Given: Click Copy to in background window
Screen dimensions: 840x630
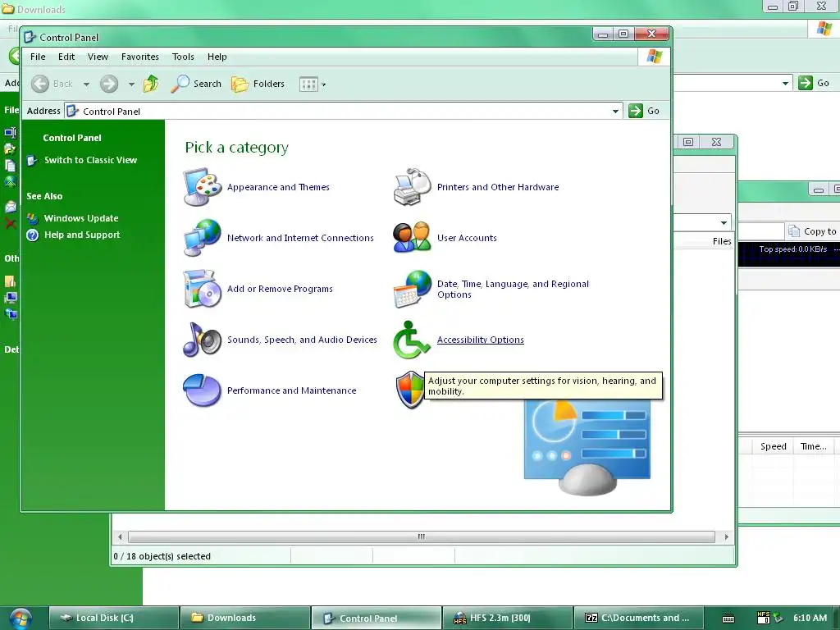Looking at the screenshot, I should 813,231.
